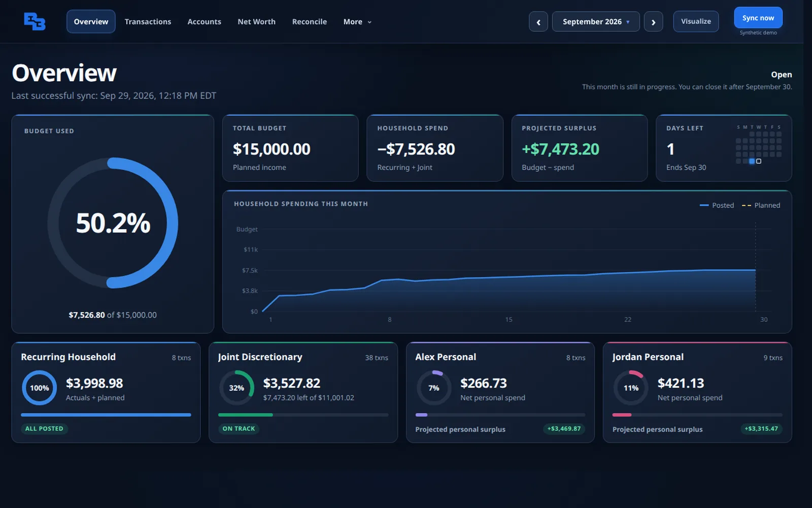Go to next month arrow

(x=653, y=22)
